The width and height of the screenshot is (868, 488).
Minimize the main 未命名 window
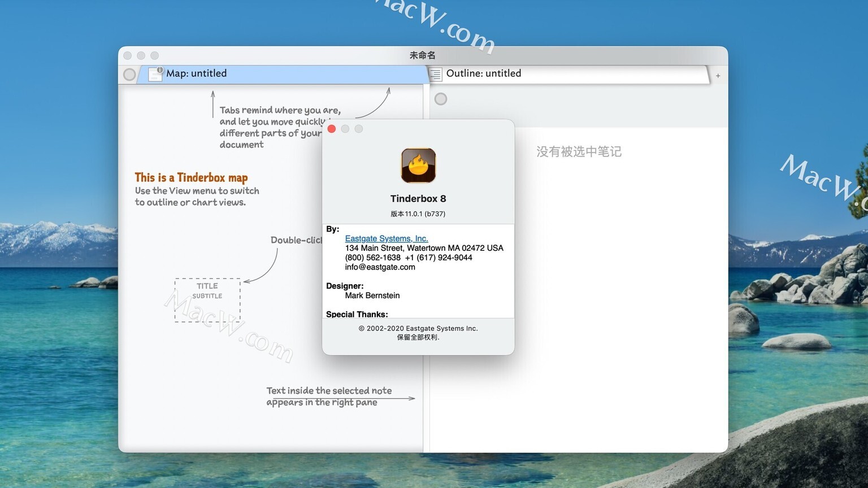point(141,55)
